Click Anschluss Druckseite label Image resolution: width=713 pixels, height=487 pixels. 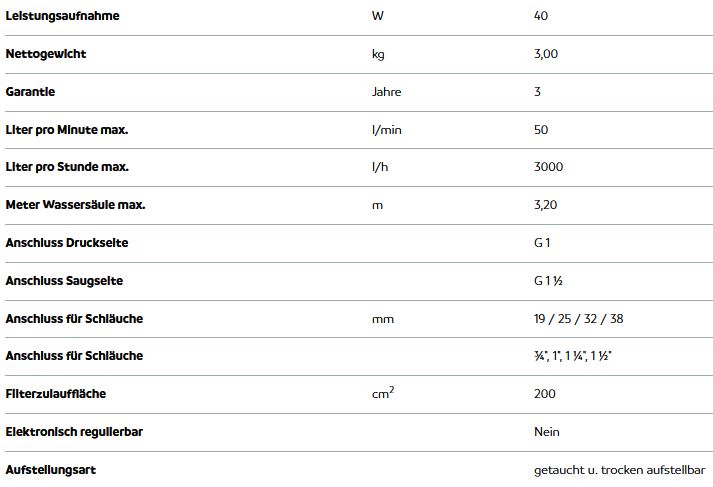pos(66,243)
